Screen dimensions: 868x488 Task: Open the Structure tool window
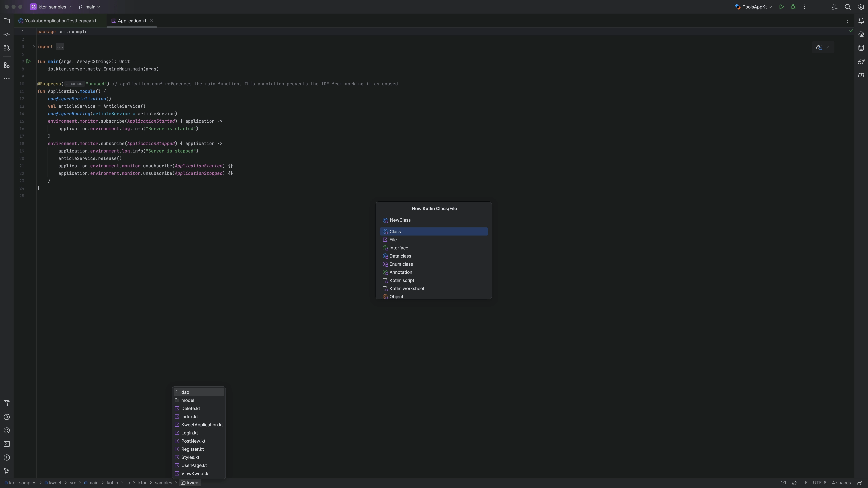[7, 65]
